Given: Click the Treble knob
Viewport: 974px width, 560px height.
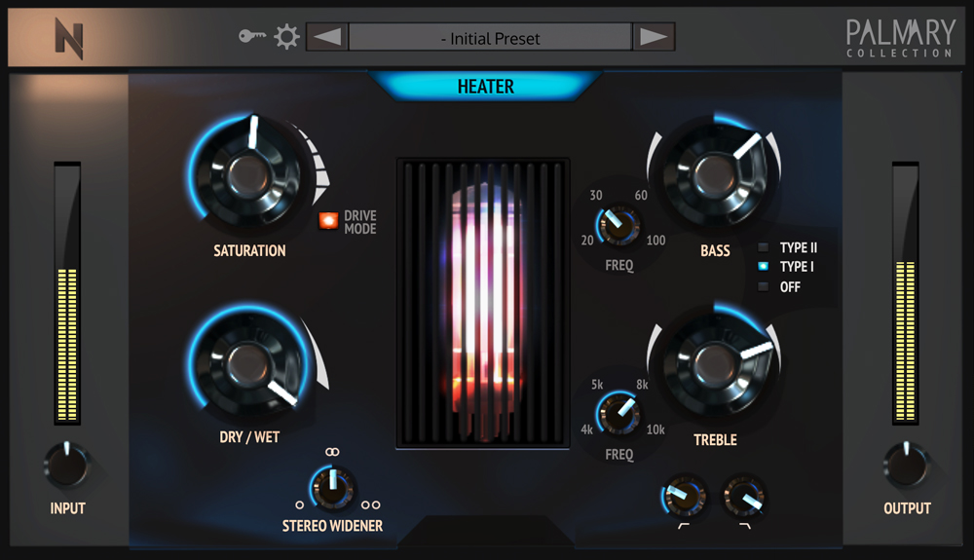Looking at the screenshot, I should [x=714, y=364].
